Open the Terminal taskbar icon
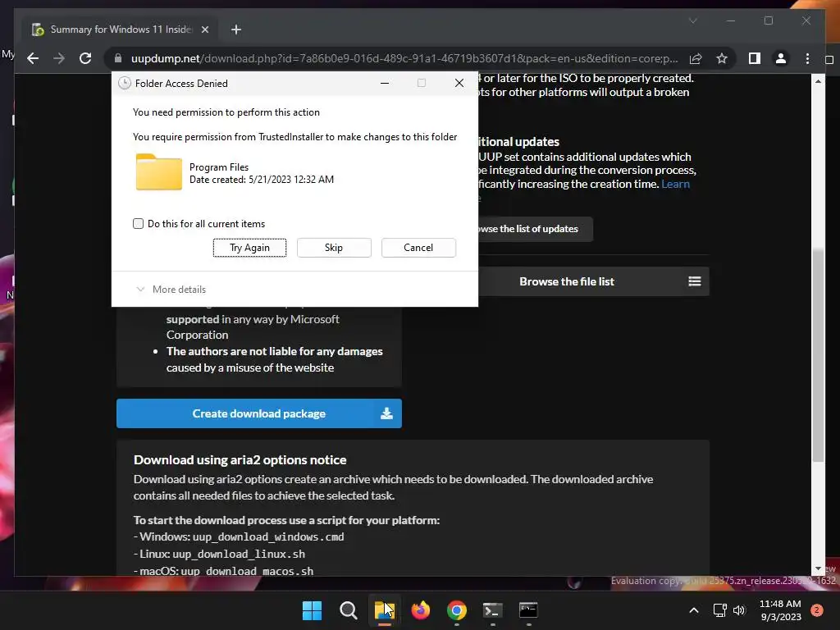Screen dimensions: 840x630 point(492,610)
